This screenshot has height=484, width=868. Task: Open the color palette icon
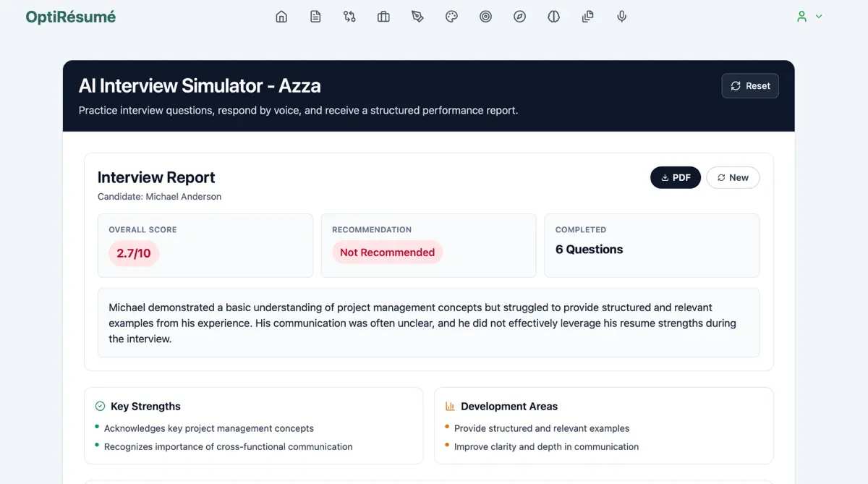tap(451, 17)
